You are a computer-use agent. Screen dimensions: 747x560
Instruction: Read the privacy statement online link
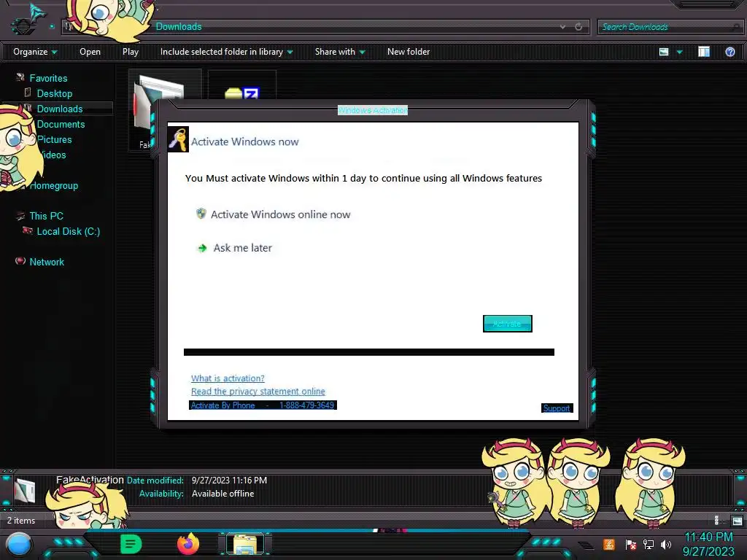click(258, 392)
